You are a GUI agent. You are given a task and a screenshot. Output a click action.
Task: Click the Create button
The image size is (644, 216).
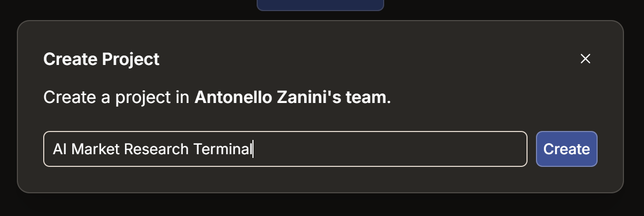(567, 149)
